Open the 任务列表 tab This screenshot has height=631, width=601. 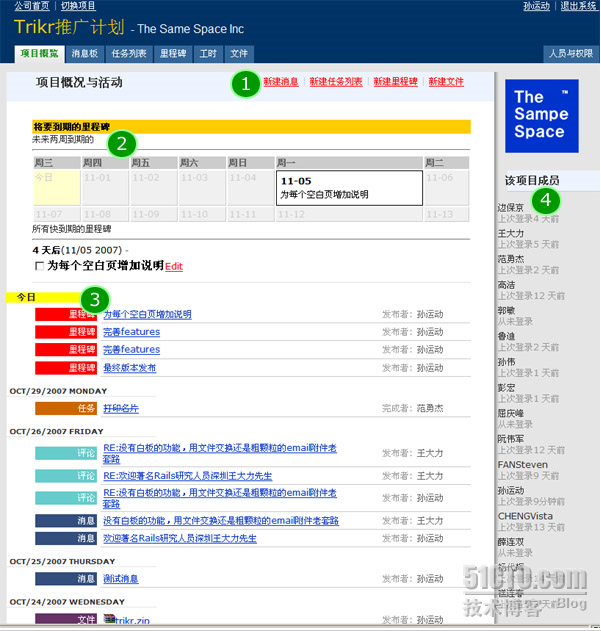(x=129, y=54)
